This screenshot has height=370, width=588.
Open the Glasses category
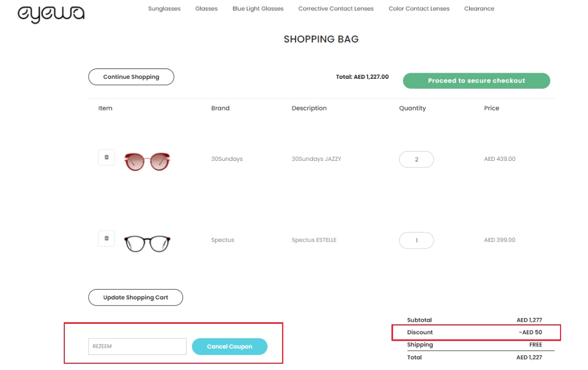[206, 8]
